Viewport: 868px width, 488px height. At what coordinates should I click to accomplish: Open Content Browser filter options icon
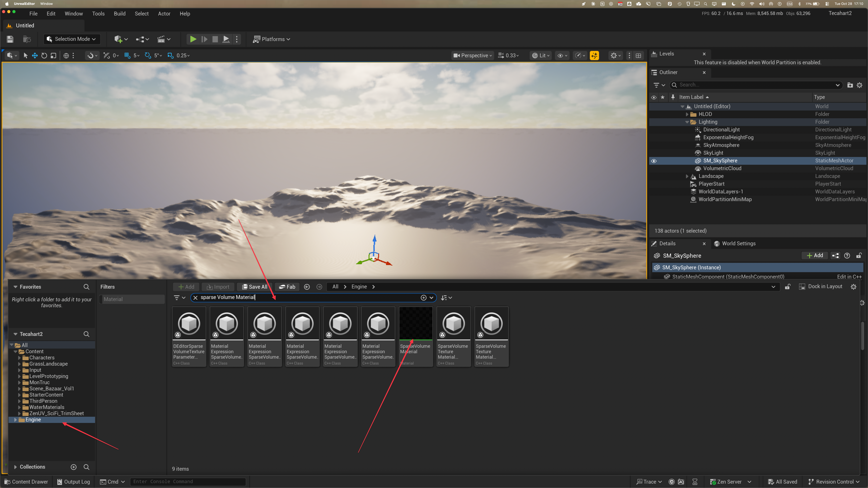(179, 298)
